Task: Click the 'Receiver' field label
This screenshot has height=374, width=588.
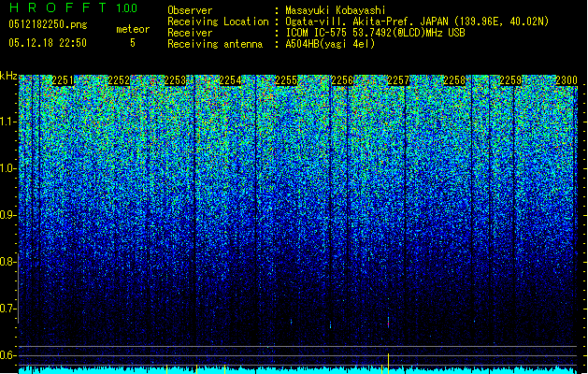Action: point(190,33)
